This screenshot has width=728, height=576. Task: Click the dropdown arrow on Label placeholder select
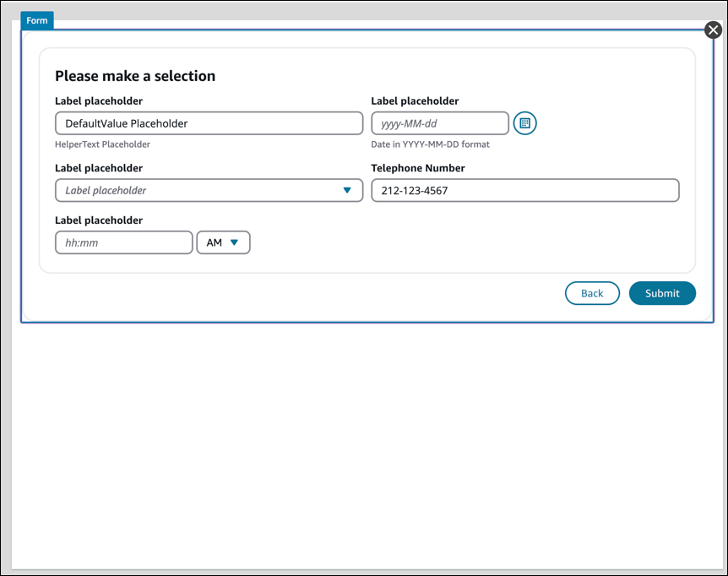pos(347,190)
